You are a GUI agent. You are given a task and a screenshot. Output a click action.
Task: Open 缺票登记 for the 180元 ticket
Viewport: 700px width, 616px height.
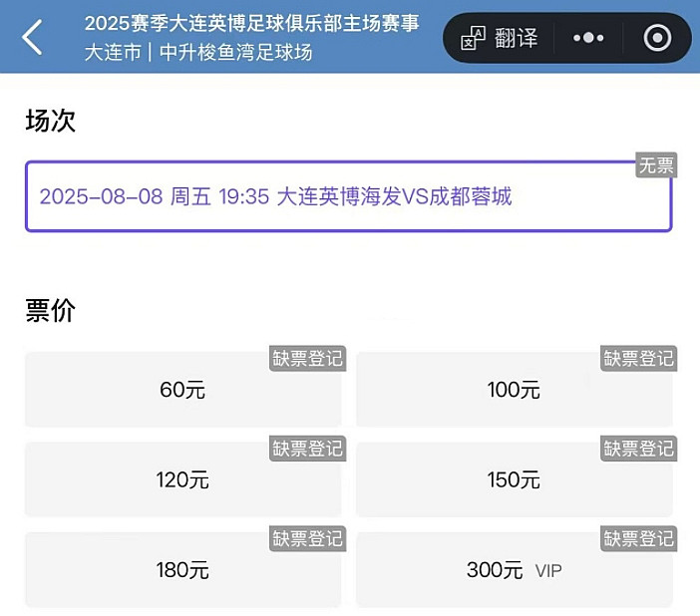(x=307, y=539)
